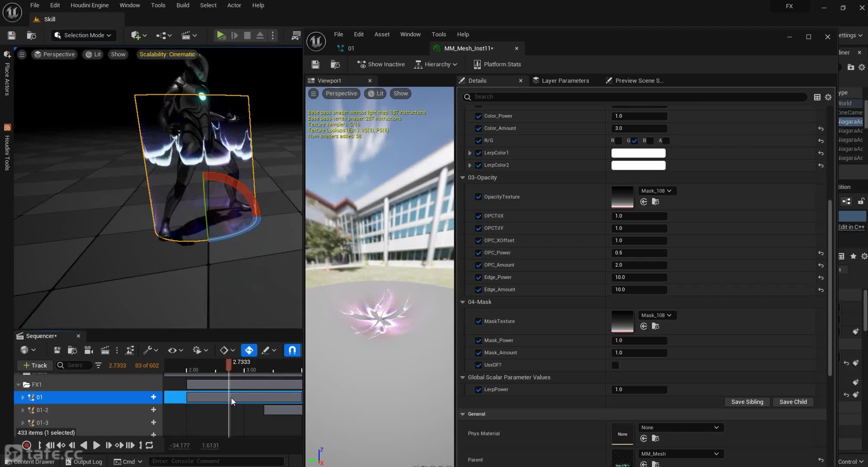Screen dimensions: 868x467
Task: Toggle auto-key diamond button in Sequencer
Action: pos(249,350)
